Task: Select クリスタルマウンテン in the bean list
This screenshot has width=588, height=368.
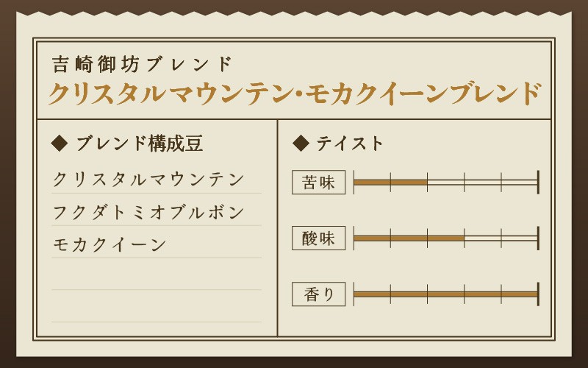Action: [148, 179]
